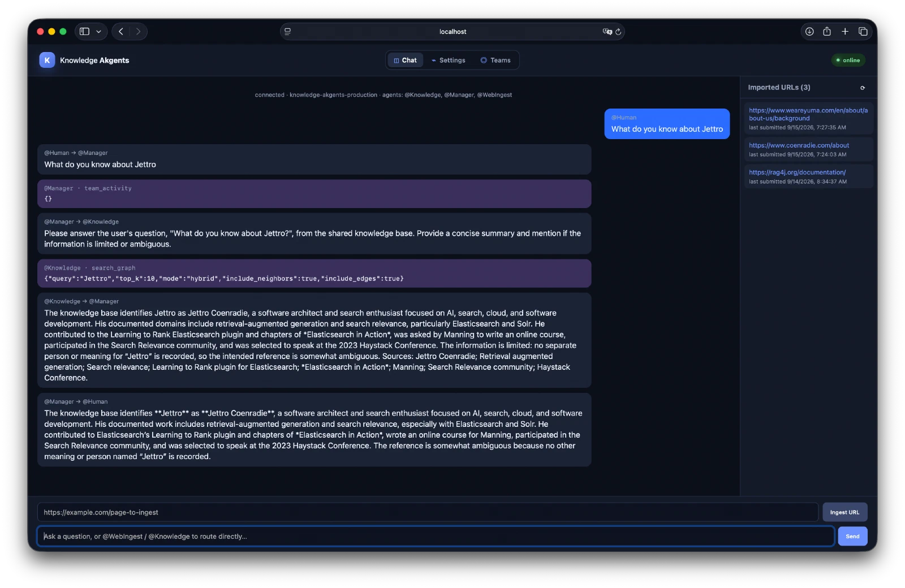Open a new tab with plus icon
905x588 pixels.
click(845, 32)
